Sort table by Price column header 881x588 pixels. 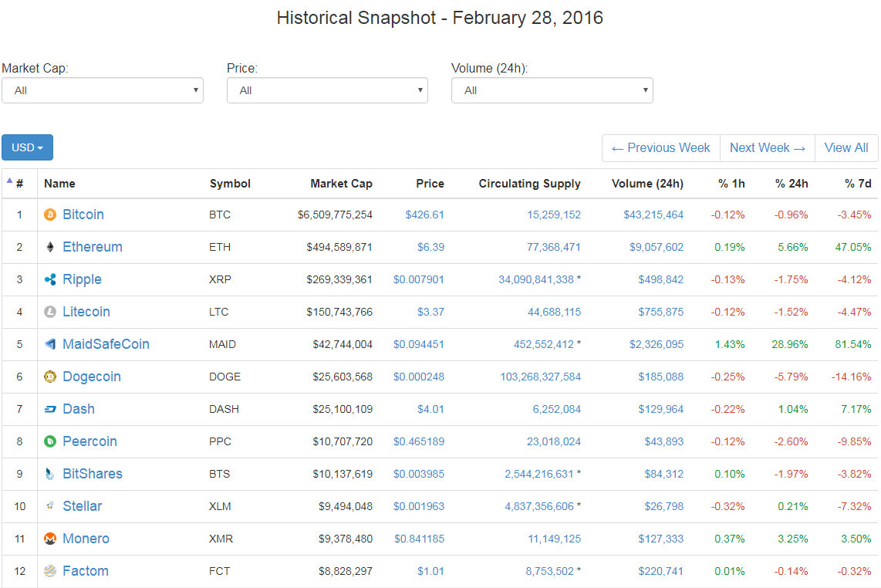point(430,184)
